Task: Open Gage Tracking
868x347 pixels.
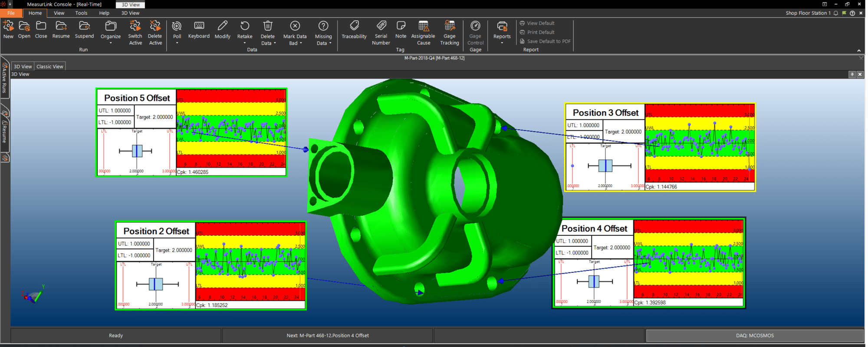Action: (450, 33)
